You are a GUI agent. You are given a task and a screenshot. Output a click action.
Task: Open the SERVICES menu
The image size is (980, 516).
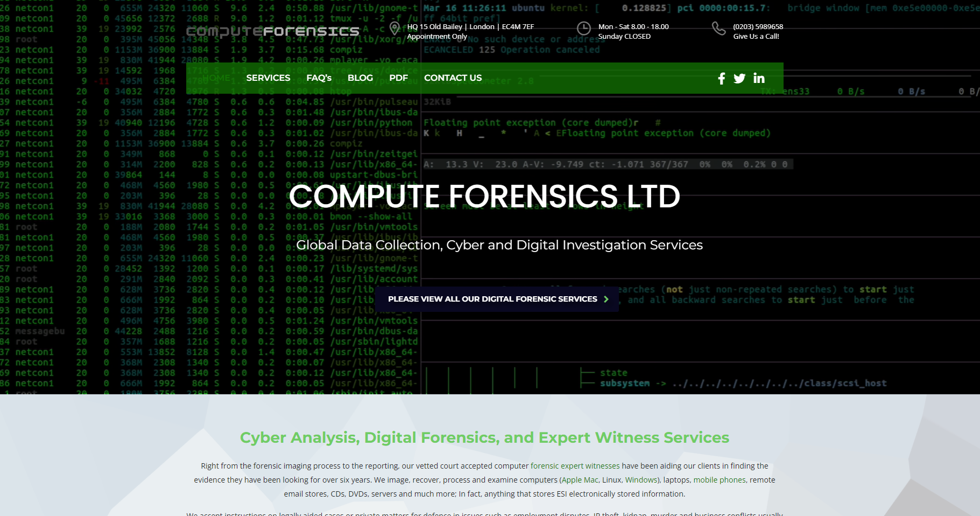click(x=268, y=78)
